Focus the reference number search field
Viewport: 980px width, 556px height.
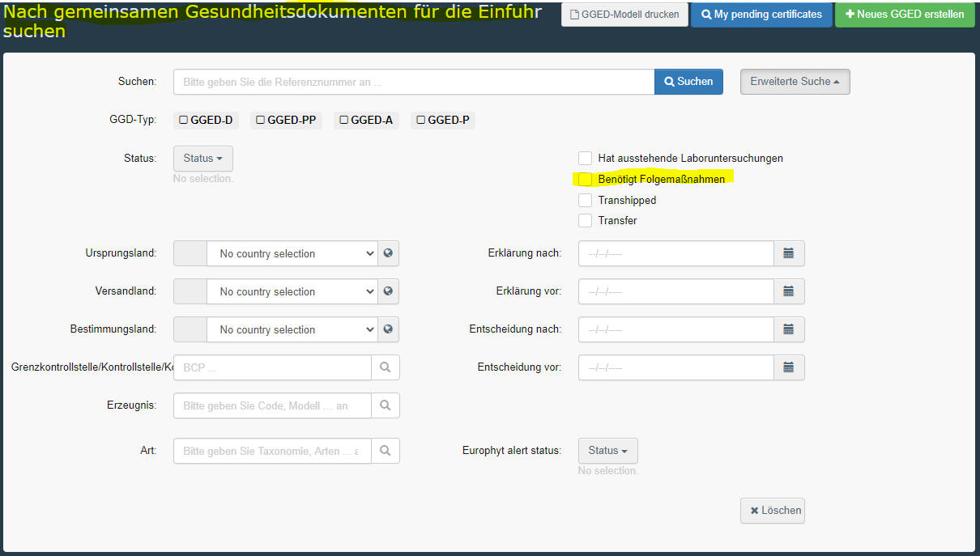point(414,82)
